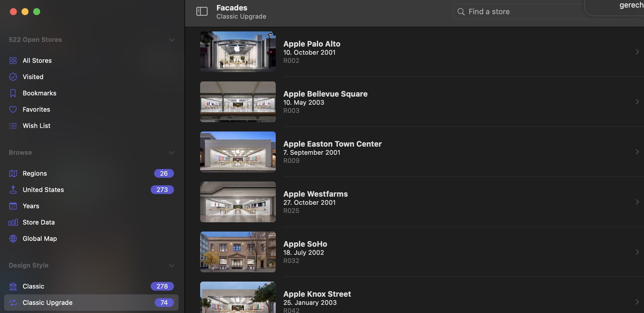Image resolution: width=644 pixels, height=313 pixels.
Task: Open Apple Knox Street via its chevron
Action: pyautogui.click(x=637, y=302)
